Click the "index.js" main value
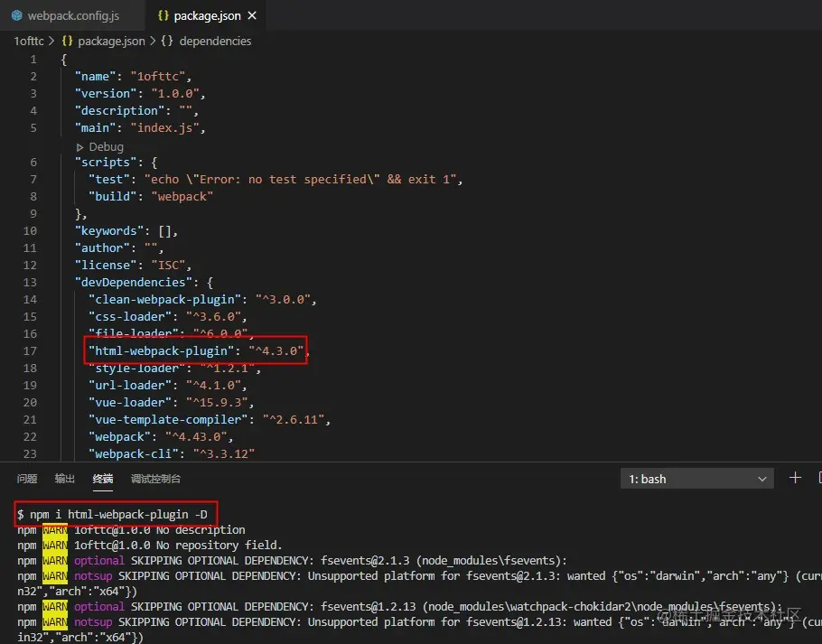 [x=164, y=127]
